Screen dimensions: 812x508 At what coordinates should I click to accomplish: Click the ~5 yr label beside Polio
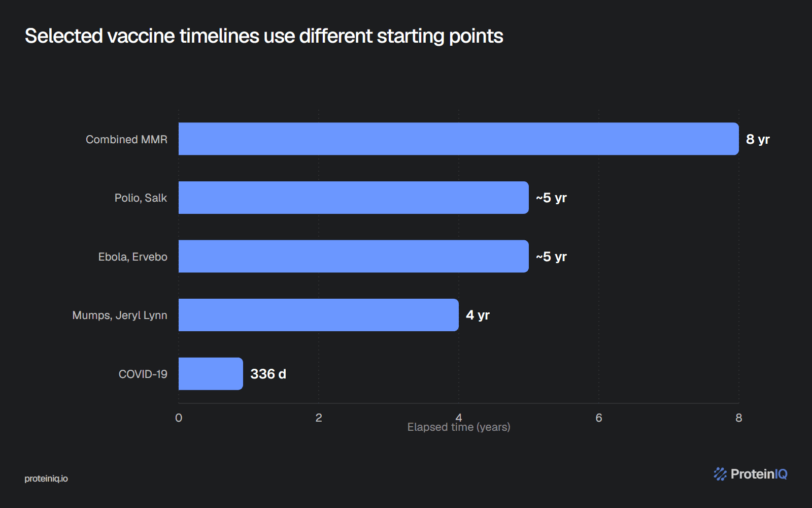[x=551, y=198]
